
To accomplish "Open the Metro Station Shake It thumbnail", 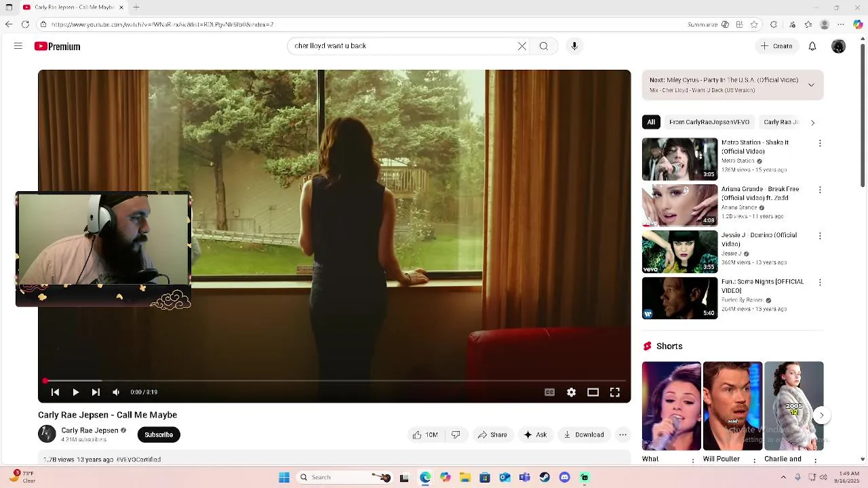I will [679, 159].
